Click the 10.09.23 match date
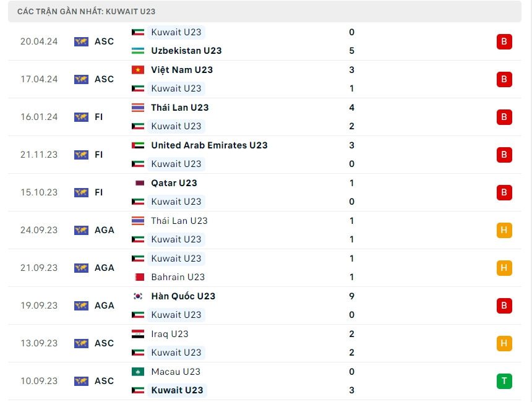The height and width of the screenshot is (402, 532). pos(38,381)
